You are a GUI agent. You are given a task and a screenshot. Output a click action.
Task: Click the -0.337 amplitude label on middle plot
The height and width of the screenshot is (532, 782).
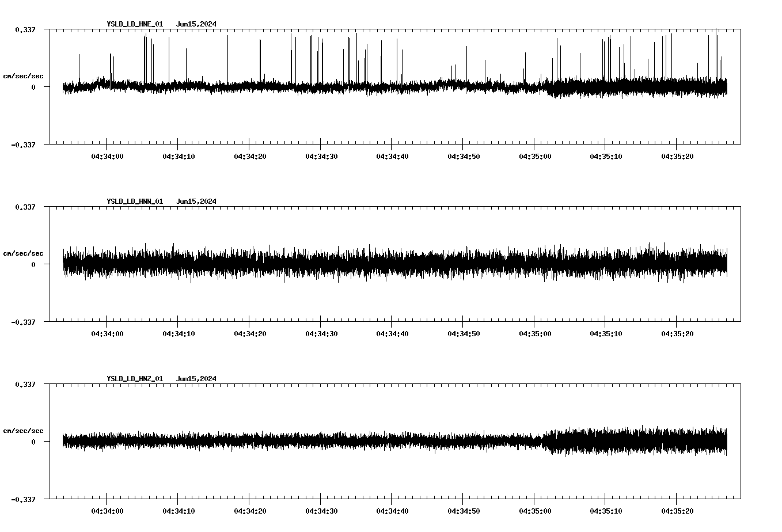tap(23, 322)
